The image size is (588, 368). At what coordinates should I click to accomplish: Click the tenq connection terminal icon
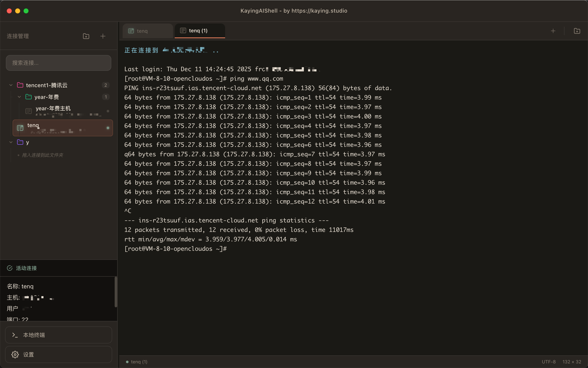[x=20, y=128]
